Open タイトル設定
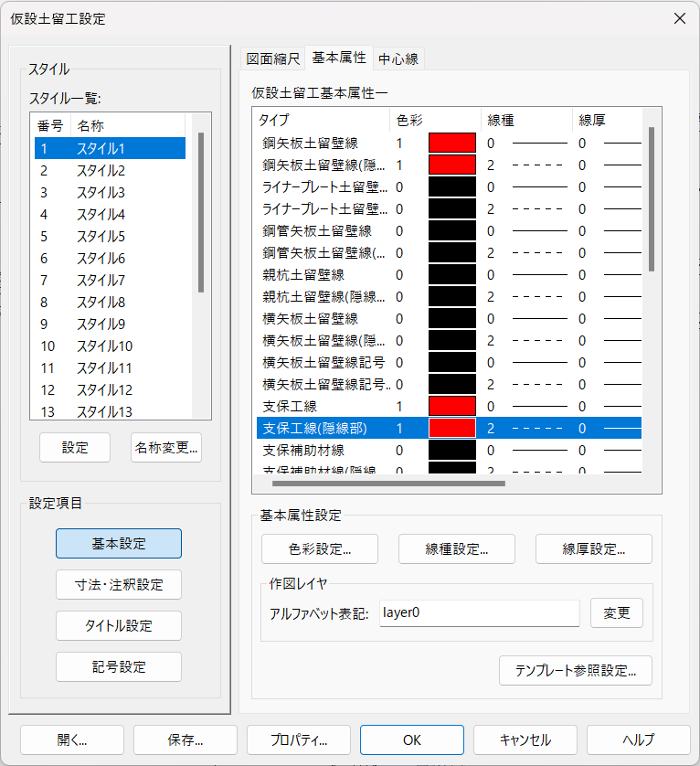 click(119, 625)
